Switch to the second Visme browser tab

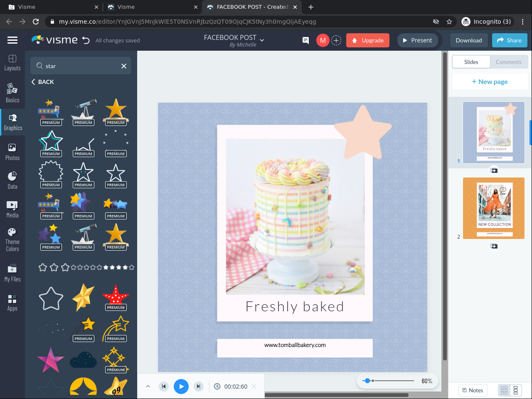pyautogui.click(x=152, y=7)
